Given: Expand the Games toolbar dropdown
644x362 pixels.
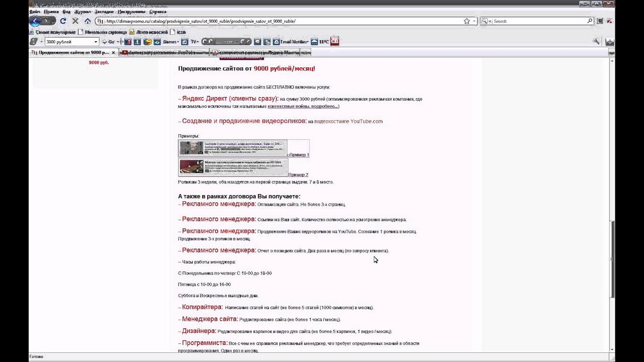Looking at the screenshot, I should pos(178,42).
